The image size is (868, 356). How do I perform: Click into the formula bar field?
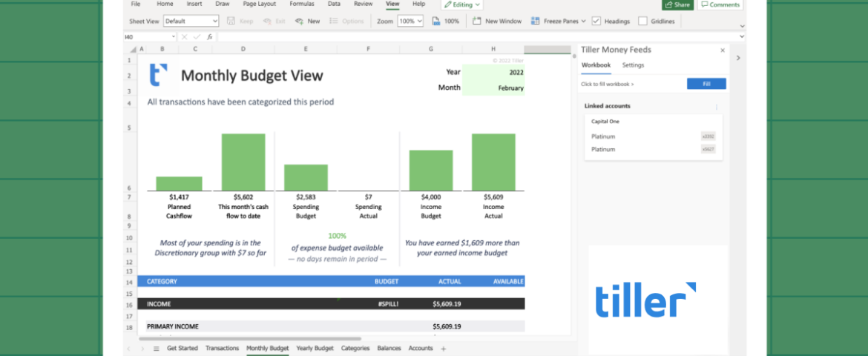pos(477,36)
